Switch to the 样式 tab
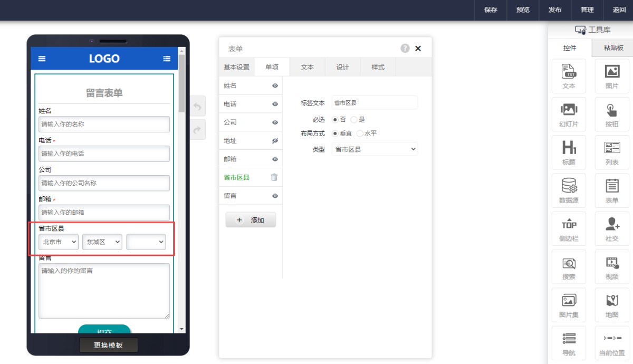633x364 pixels. (378, 67)
